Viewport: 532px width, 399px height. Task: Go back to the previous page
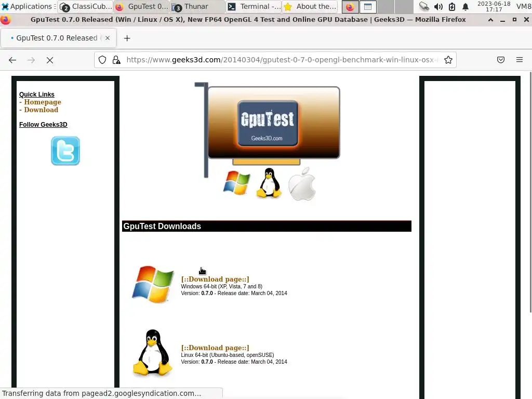click(x=12, y=60)
